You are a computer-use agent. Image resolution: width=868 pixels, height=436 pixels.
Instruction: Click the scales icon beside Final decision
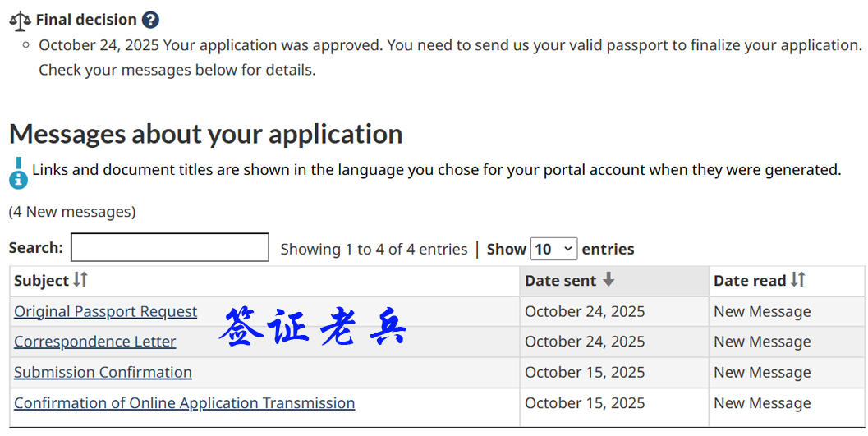[20, 20]
